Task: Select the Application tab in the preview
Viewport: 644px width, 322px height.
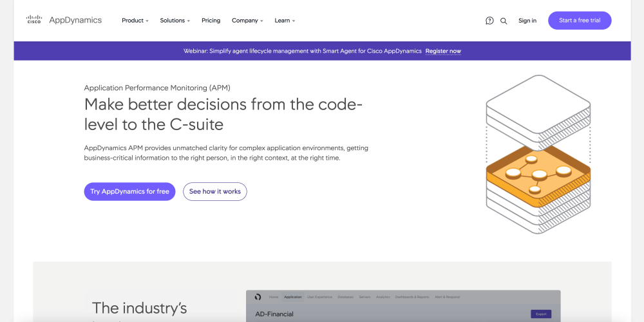Action: (x=293, y=297)
